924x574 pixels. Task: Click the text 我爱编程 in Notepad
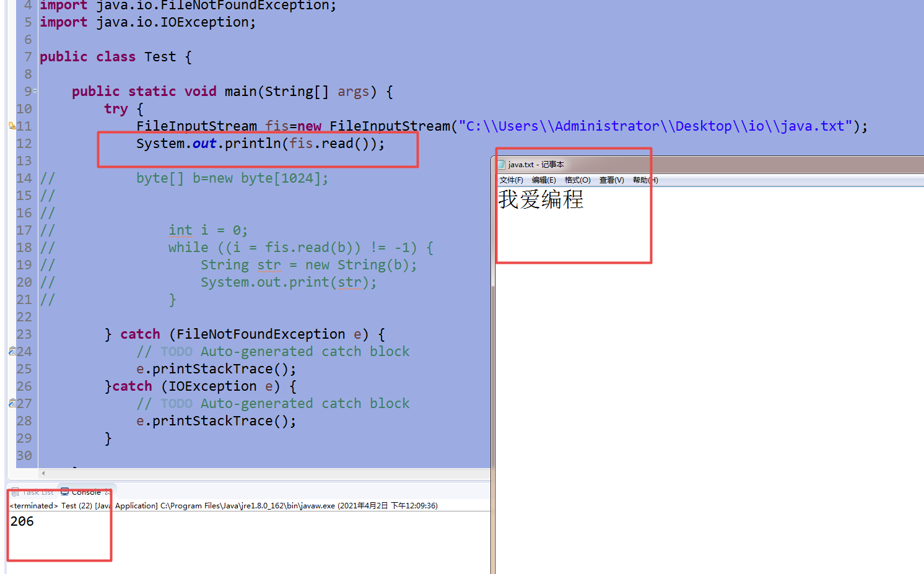pyautogui.click(x=541, y=199)
